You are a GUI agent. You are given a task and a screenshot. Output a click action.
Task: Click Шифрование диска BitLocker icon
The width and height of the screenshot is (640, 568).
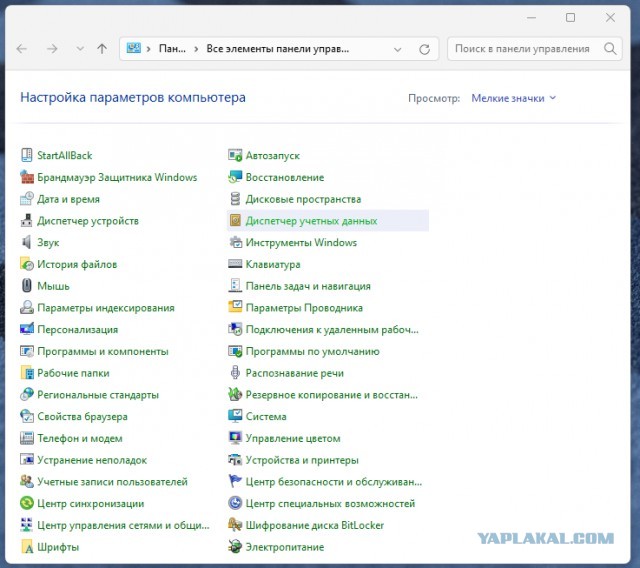tap(235, 525)
